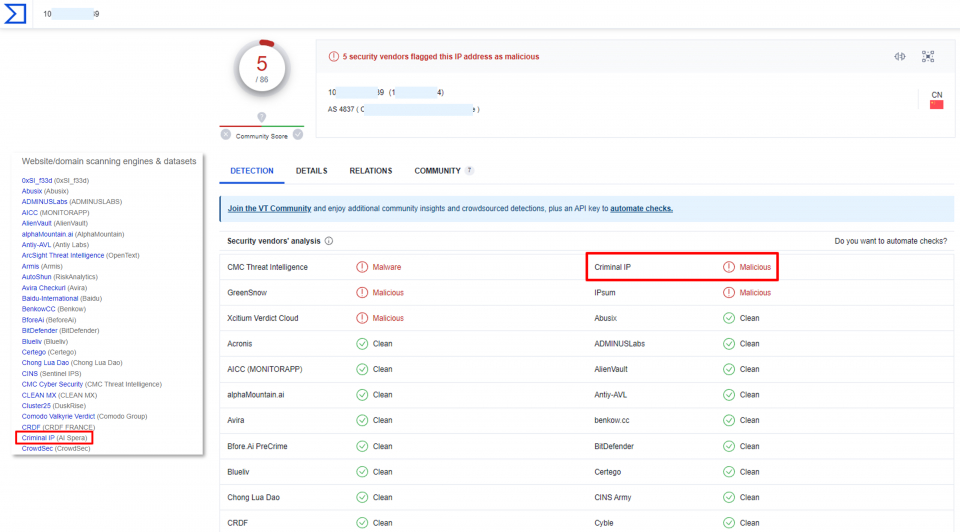
Task: Click the malicious warning icon for IPsum
Action: point(729,293)
